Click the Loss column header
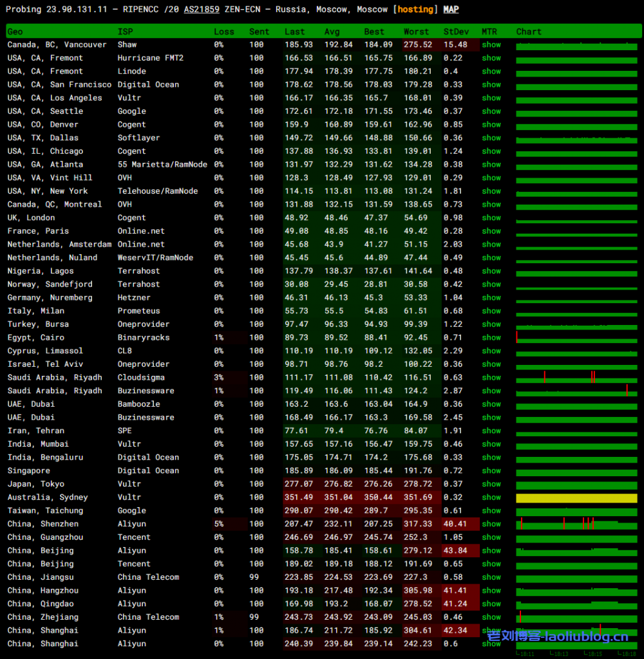This screenshot has width=644, height=659. (x=224, y=32)
